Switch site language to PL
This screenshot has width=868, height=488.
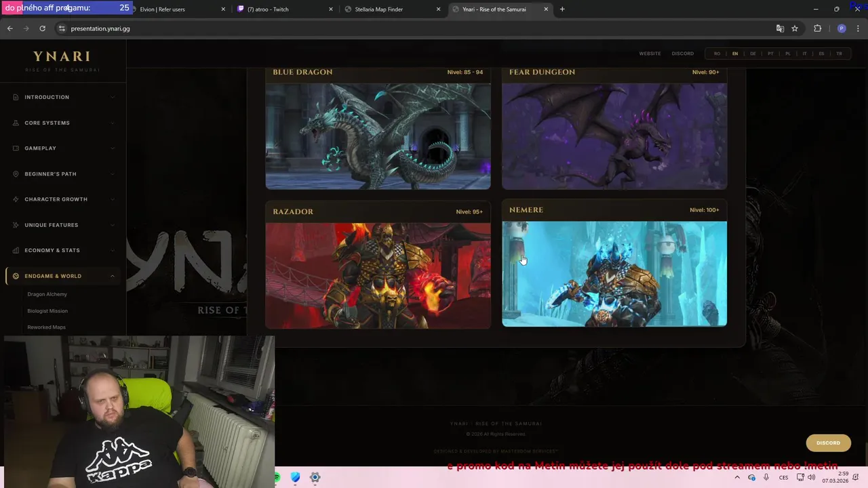(787, 54)
